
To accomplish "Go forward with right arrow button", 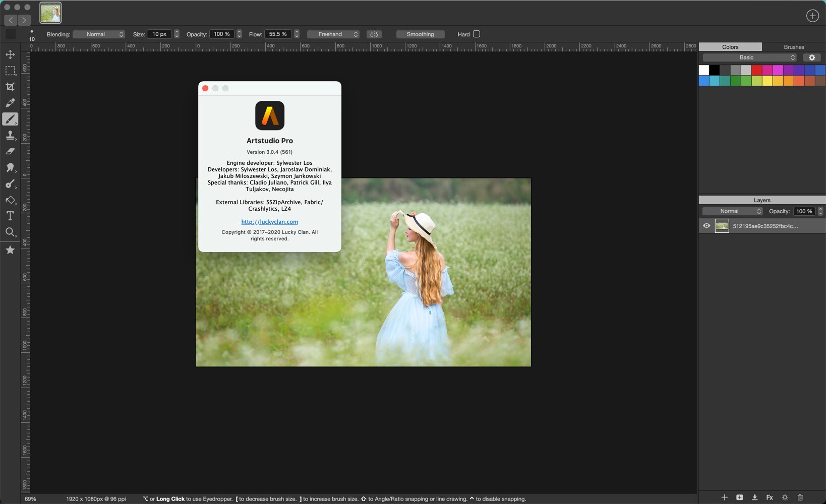I will pyautogui.click(x=24, y=20).
